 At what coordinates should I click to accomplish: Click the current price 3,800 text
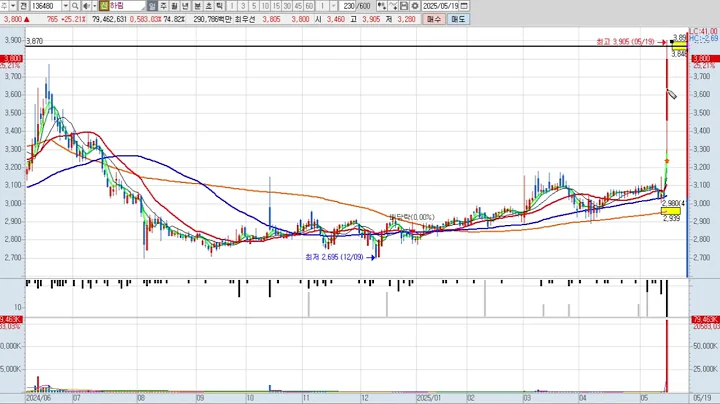coord(12,19)
